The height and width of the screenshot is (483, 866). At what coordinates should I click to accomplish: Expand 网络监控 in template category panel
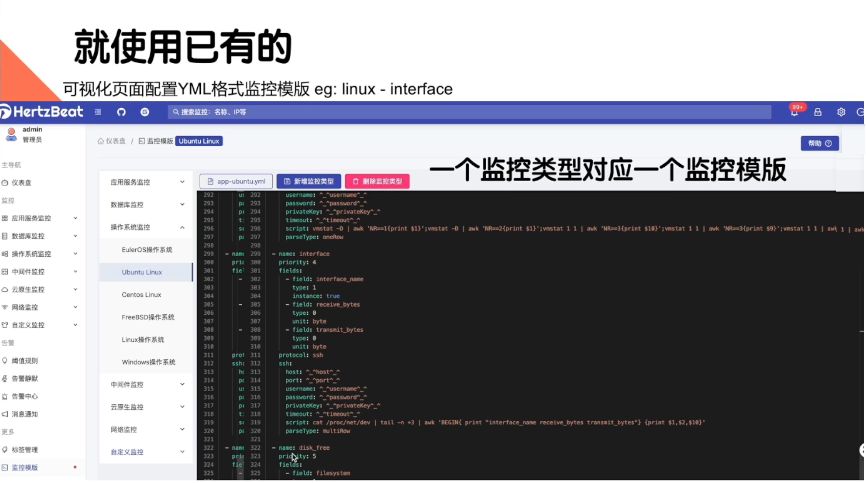click(146, 430)
